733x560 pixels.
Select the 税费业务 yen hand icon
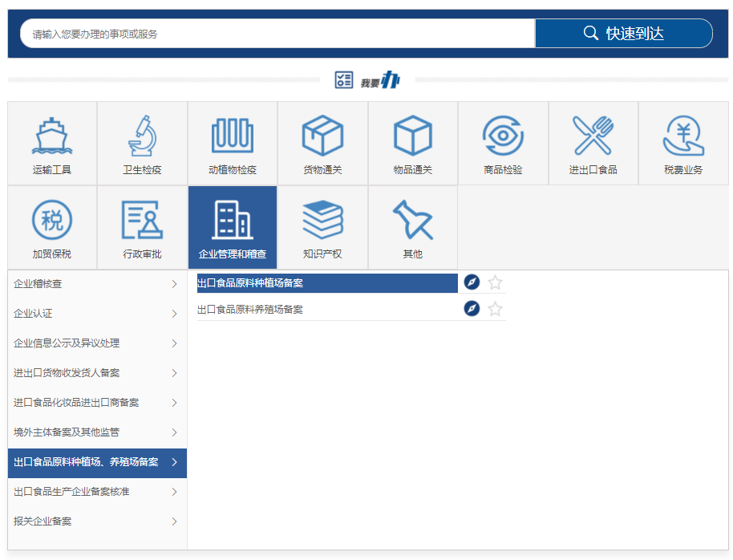(x=683, y=136)
